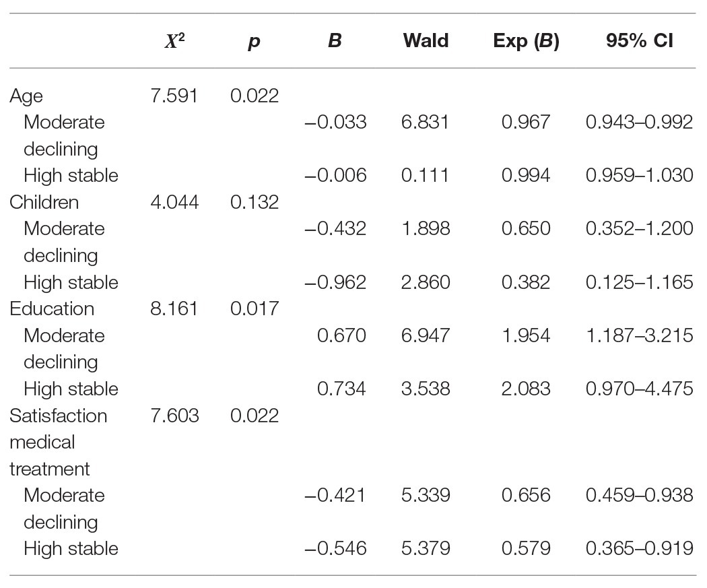Image resolution: width=707 pixels, height=588 pixels.
Task: Select the p column header
Action: pos(255,42)
